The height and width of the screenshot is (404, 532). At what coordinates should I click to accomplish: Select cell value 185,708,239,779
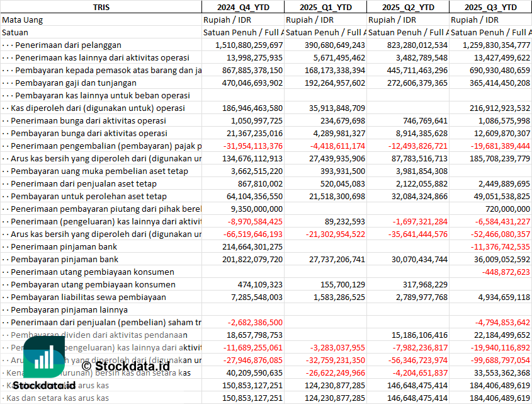(x=500, y=158)
